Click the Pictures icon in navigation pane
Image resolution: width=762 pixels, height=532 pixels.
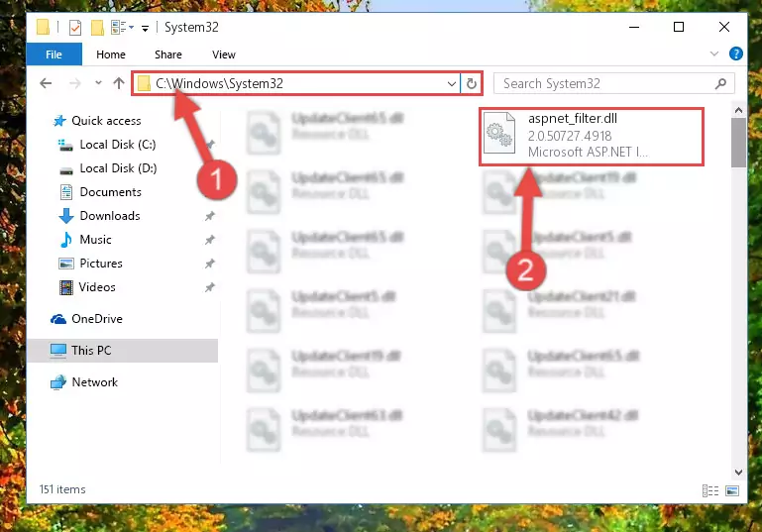pos(66,264)
